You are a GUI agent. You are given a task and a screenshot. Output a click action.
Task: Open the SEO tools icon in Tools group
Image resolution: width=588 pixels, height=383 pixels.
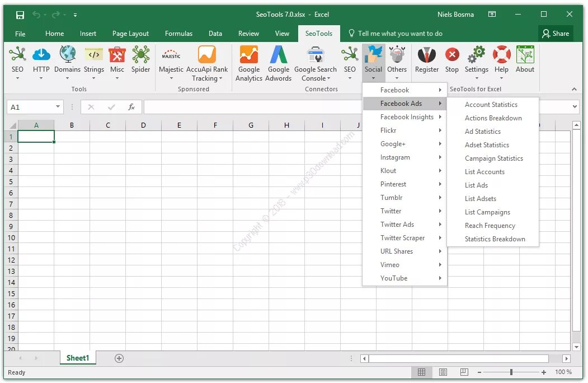coord(17,62)
